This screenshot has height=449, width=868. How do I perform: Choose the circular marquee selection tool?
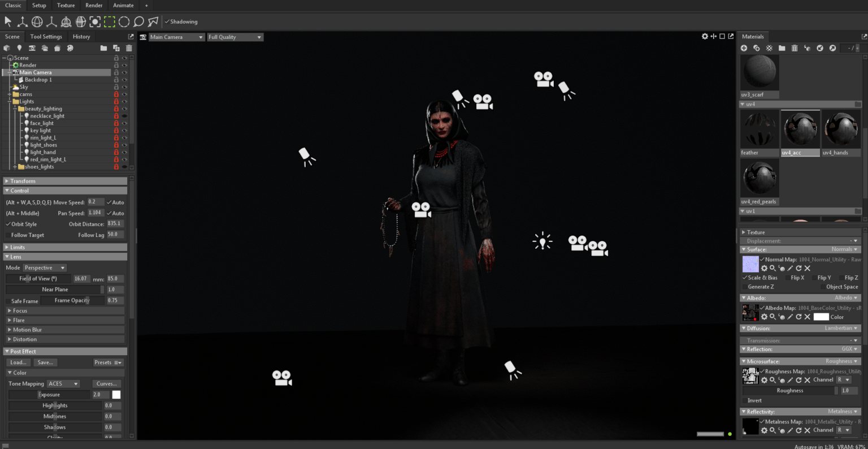[124, 21]
